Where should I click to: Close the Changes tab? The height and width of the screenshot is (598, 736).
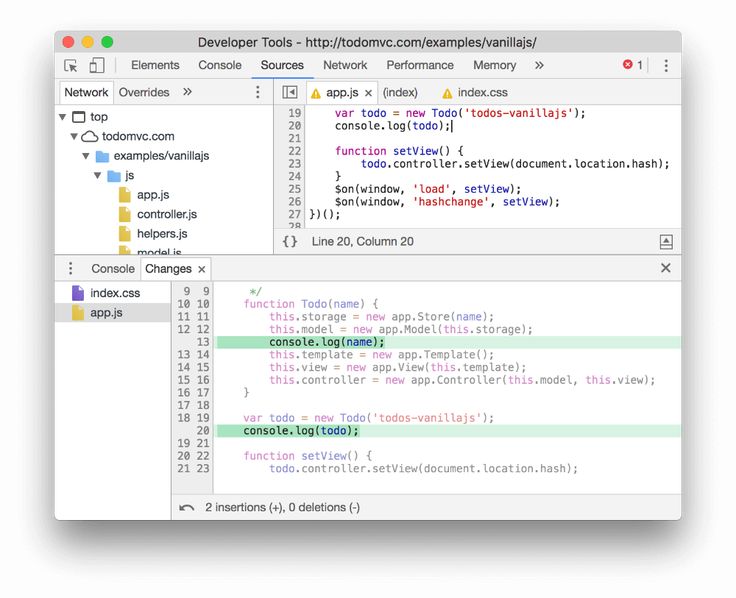click(202, 270)
